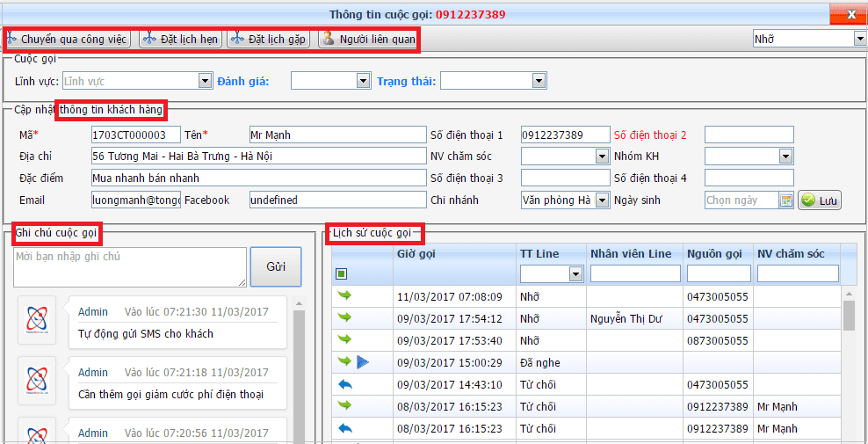Click the call note text area
The height and width of the screenshot is (444, 868).
[129, 266]
